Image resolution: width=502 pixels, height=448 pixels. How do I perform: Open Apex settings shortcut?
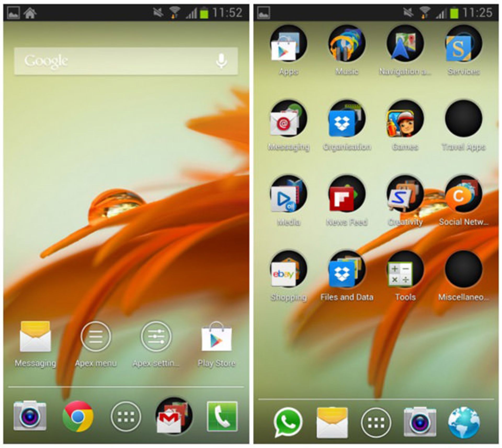(x=156, y=337)
